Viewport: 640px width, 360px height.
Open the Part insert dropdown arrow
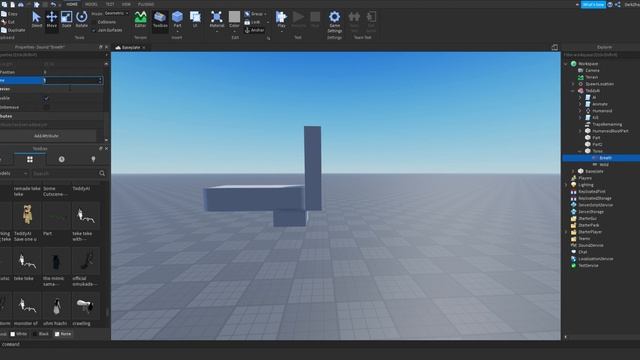(x=177, y=31)
